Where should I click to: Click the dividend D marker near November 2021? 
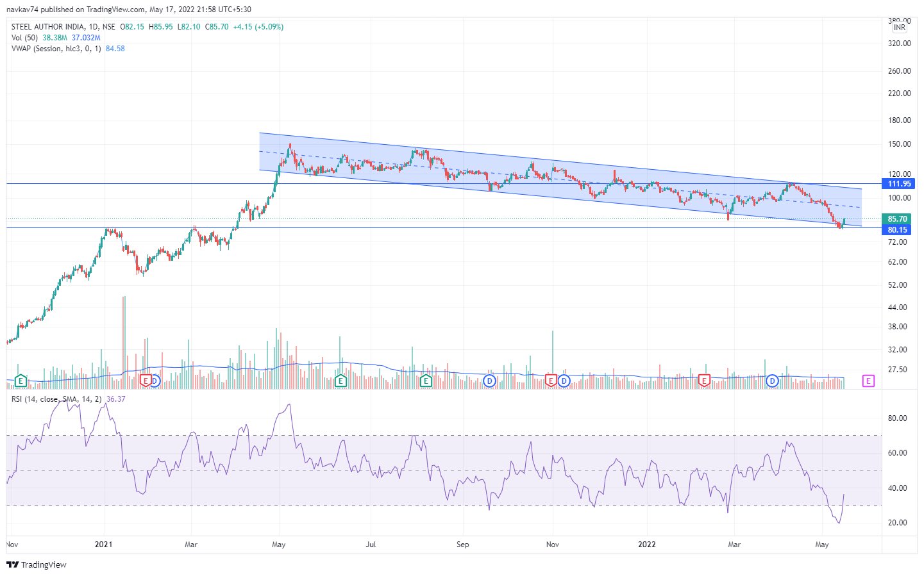click(564, 381)
